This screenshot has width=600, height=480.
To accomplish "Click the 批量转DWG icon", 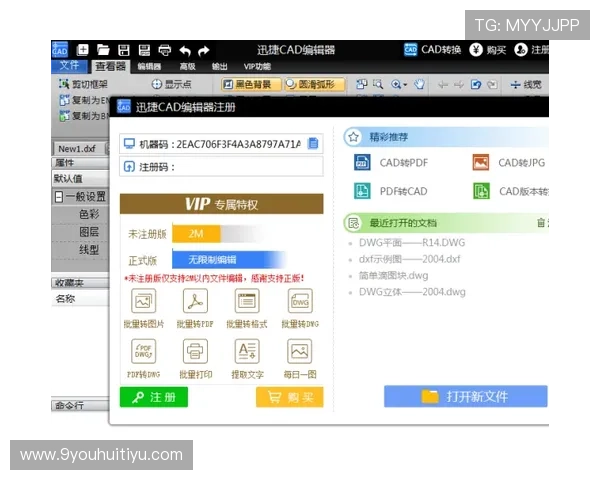I will pos(300,301).
